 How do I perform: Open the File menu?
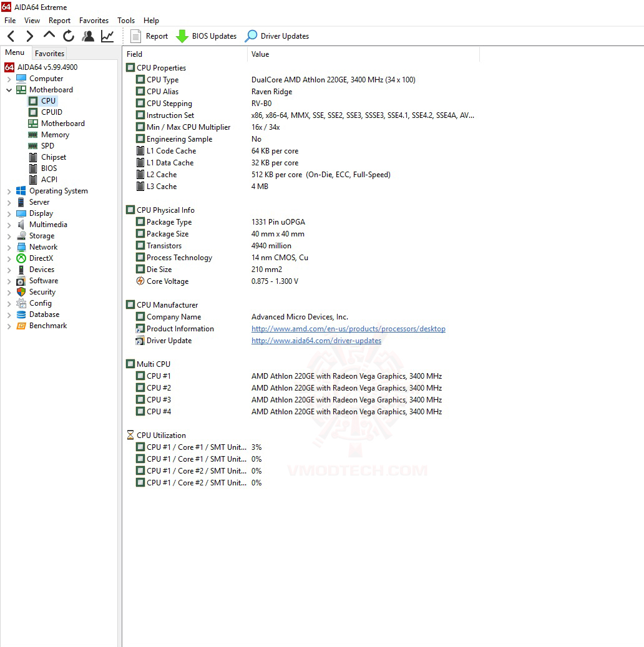click(10, 20)
